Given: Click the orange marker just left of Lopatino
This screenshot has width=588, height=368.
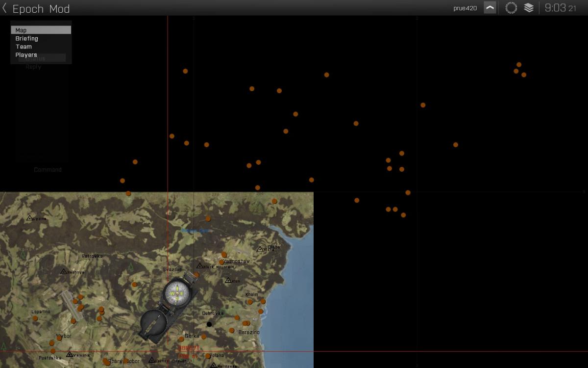Looking at the screenshot, I should (x=35, y=318).
